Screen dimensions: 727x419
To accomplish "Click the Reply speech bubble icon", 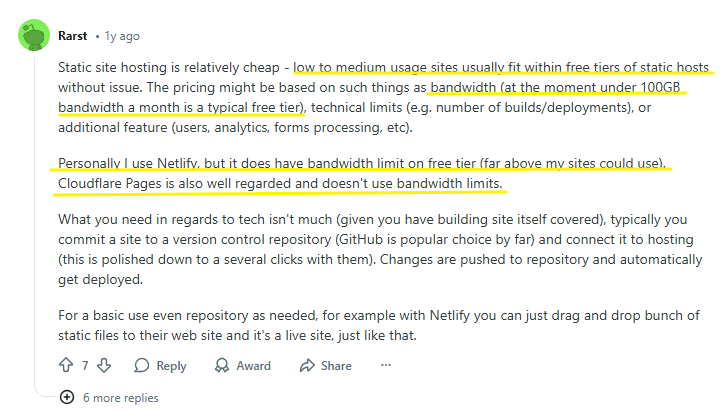I will pyautogui.click(x=142, y=366).
